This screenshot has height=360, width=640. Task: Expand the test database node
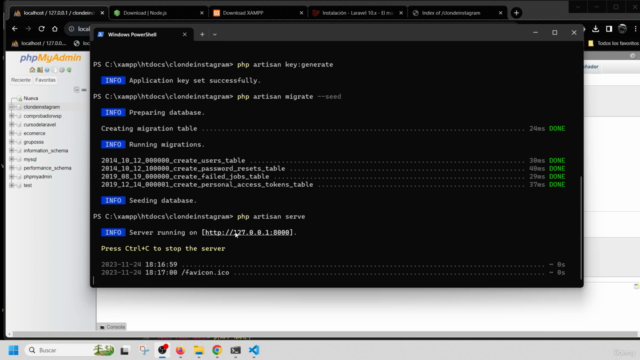12,185
